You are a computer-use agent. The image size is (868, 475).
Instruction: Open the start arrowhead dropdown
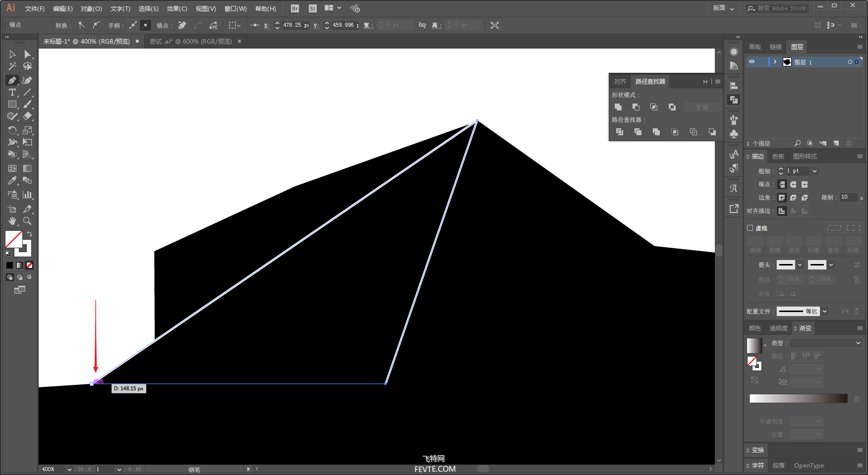[x=800, y=265]
